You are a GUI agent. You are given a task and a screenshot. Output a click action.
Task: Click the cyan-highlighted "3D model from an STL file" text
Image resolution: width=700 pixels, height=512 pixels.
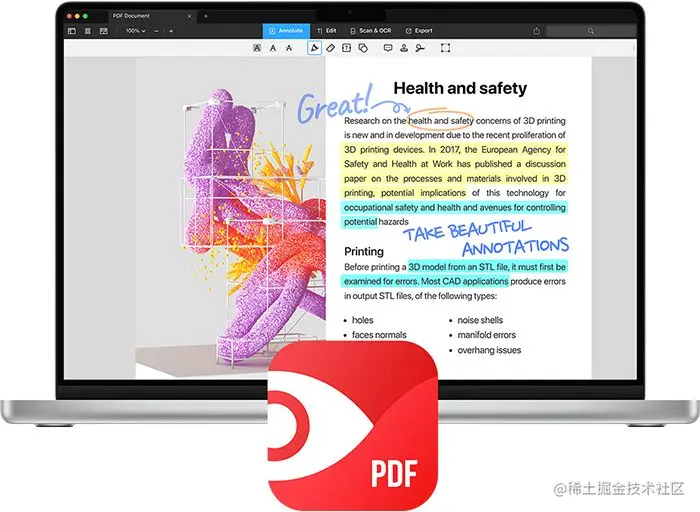(458, 267)
